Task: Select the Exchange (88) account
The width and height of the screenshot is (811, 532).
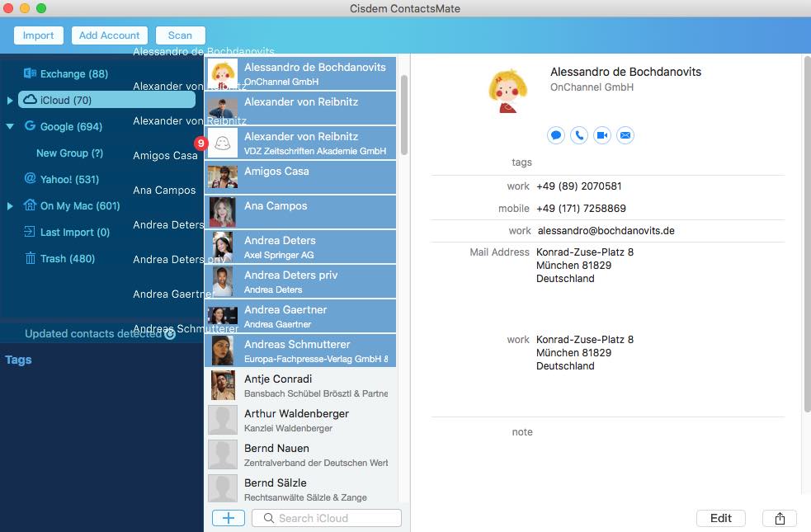Action: tap(74, 73)
